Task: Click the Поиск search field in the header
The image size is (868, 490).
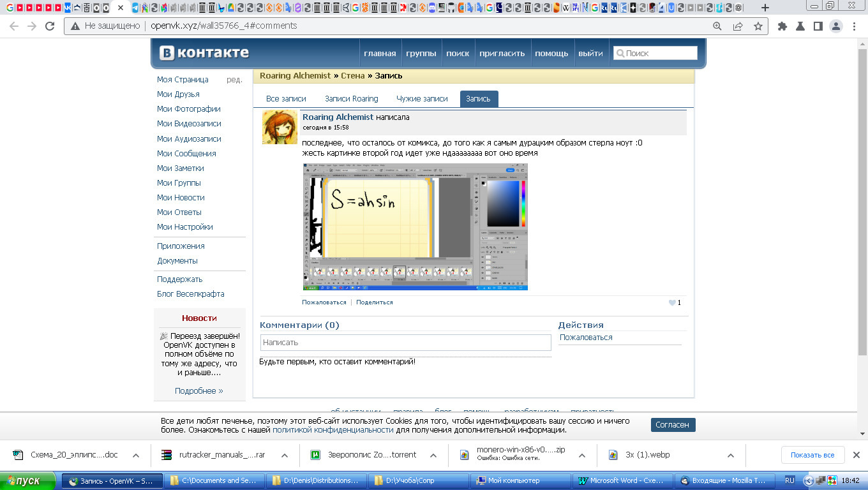Action: tap(655, 53)
